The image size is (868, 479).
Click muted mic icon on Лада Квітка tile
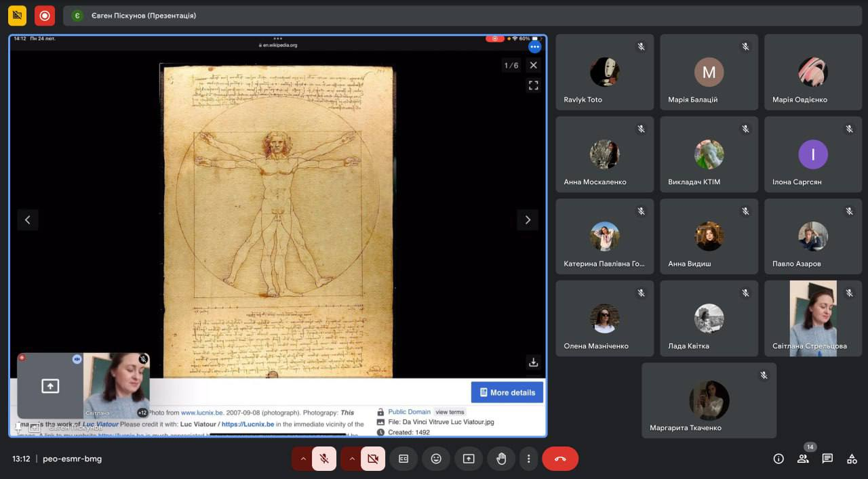click(x=745, y=293)
